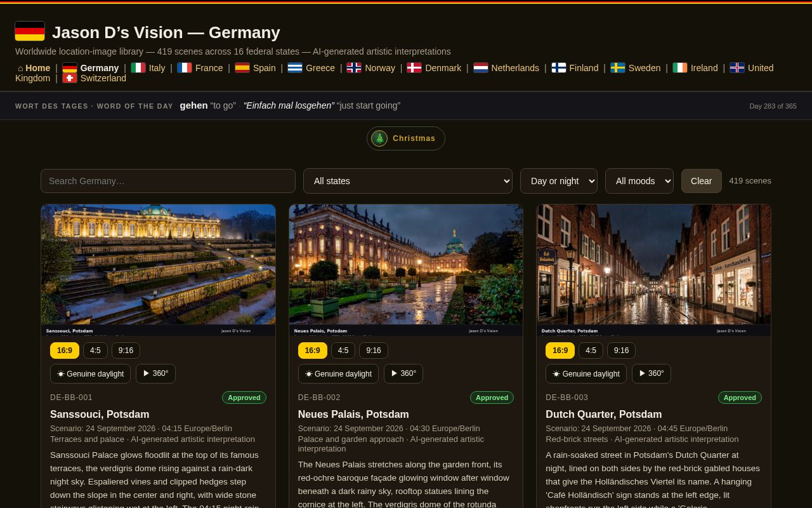Open the Neues Palais, Potsdam image thumbnail
This screenshot has width=812, height=508.
(406, 270)
